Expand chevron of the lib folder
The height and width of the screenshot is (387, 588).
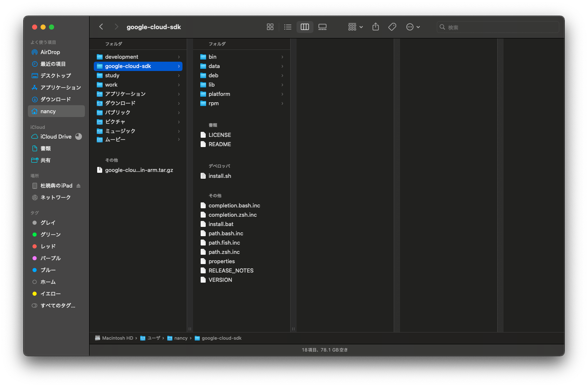(x=282, y=85)
